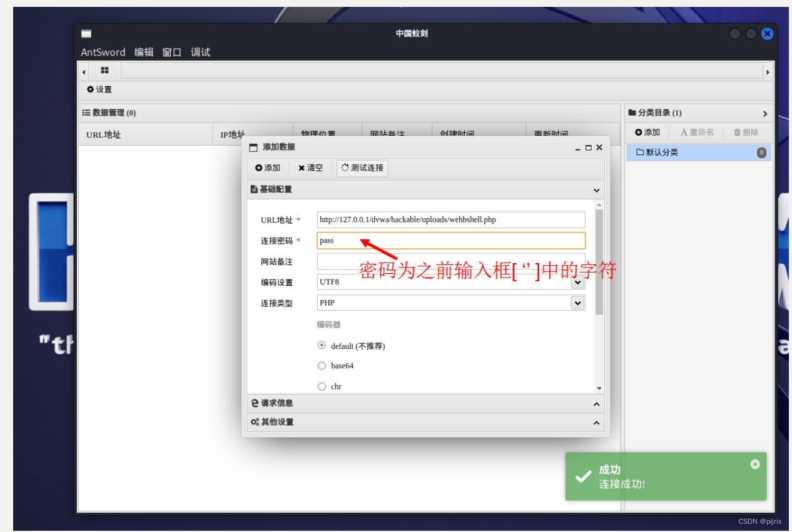
Task: Click the 连接成功! message text
Action: click(622, 484)
